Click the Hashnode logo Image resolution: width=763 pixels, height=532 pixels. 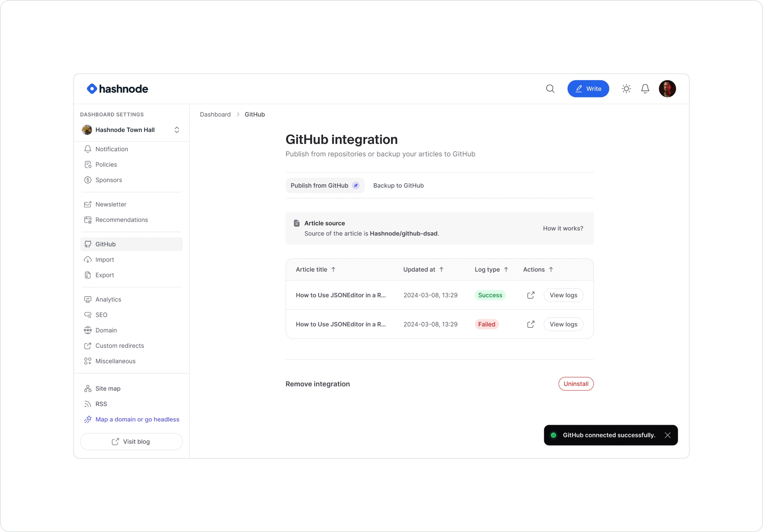click(x=118, y=89)
